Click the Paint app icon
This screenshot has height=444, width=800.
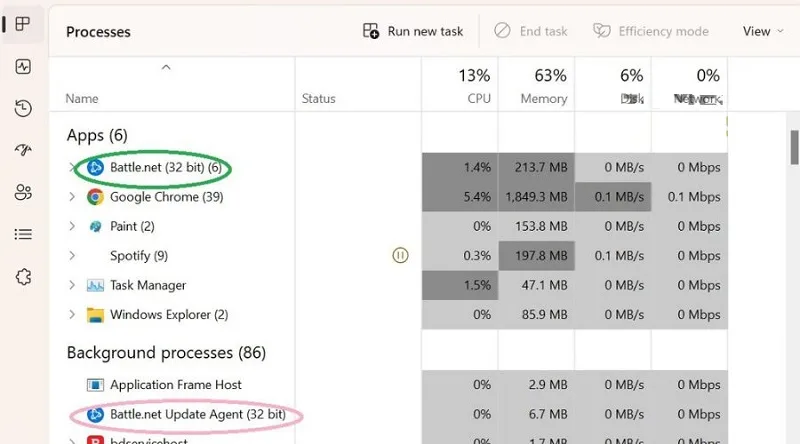[95, 227]
